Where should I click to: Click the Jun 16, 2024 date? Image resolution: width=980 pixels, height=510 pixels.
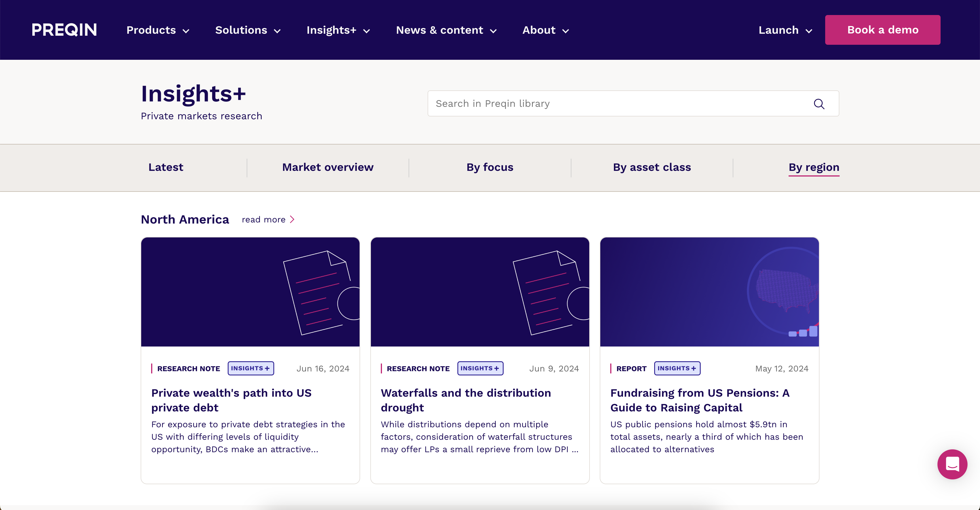[x=323, y=369]
